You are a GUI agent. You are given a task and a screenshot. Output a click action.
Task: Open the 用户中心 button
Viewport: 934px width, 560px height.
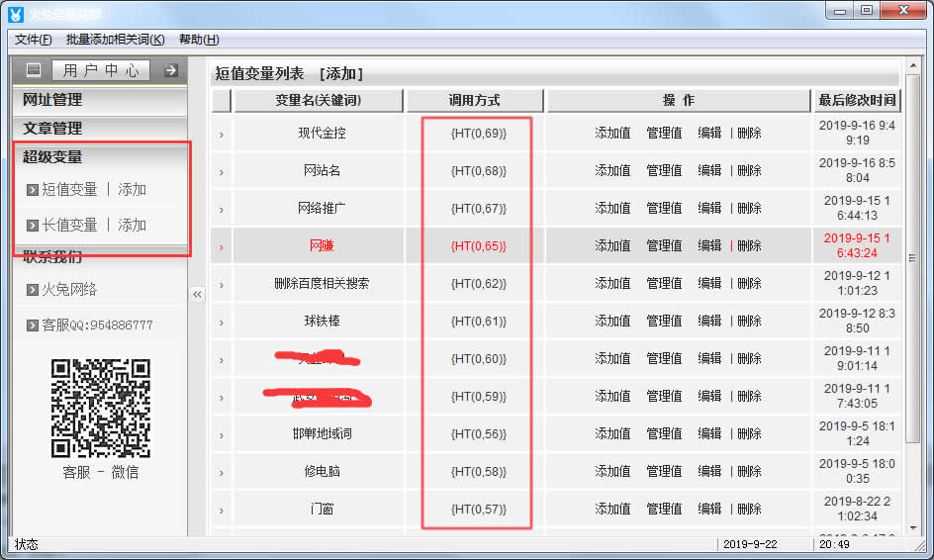point(101,70)
